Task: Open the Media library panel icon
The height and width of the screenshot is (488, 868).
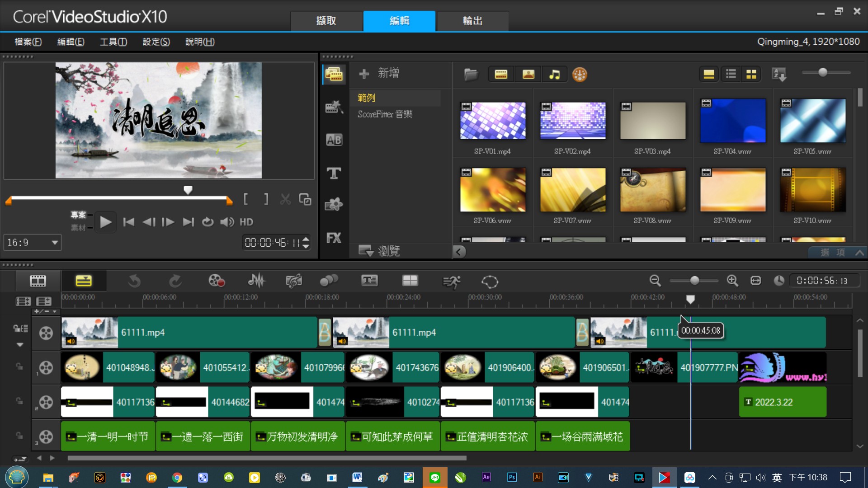Action: (334, 74)
